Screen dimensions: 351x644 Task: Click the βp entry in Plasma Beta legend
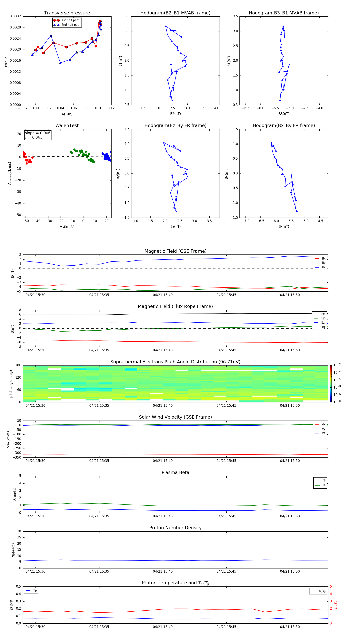tap(320, 480)
